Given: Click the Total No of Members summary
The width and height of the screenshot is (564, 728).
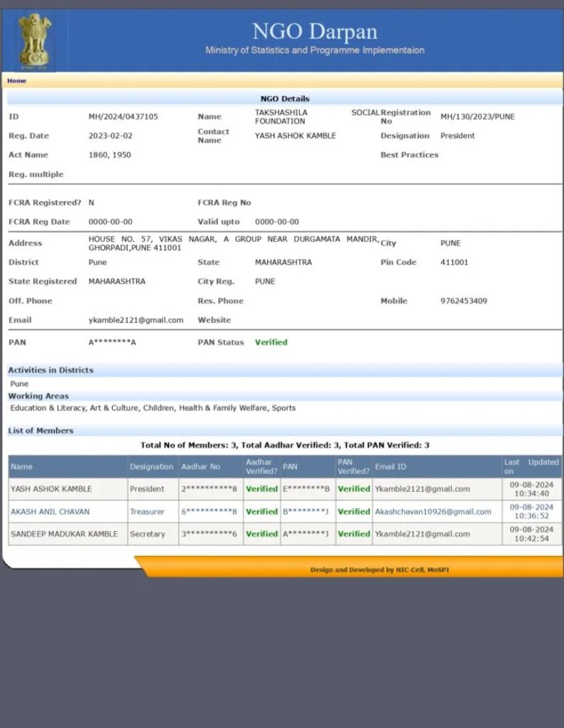Looking at the screenshot, I should [285, 445].
